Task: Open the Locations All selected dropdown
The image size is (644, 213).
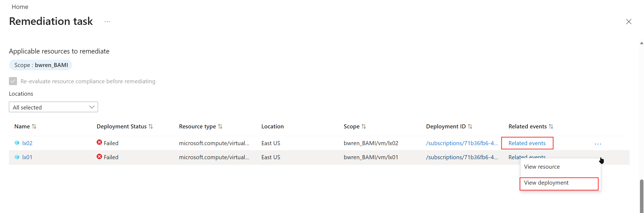Action: [x=53, y=107]
